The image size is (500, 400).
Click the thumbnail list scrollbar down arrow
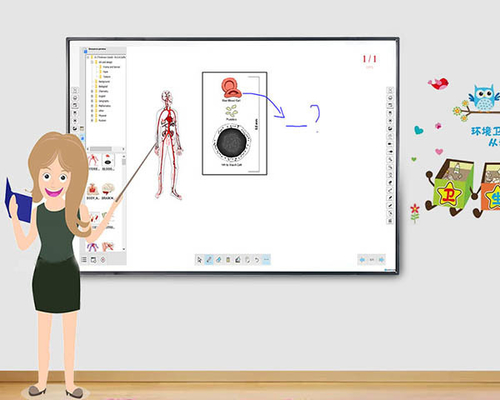tap(124, 249)
